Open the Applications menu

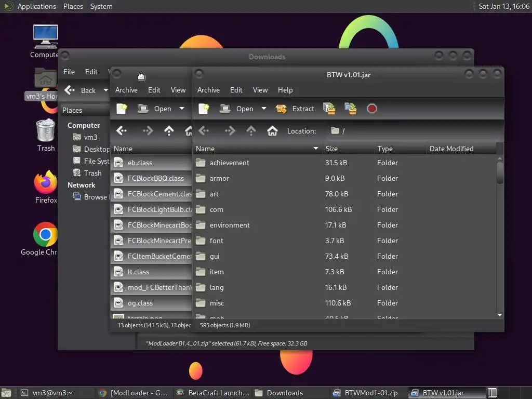tap(30, 6)
